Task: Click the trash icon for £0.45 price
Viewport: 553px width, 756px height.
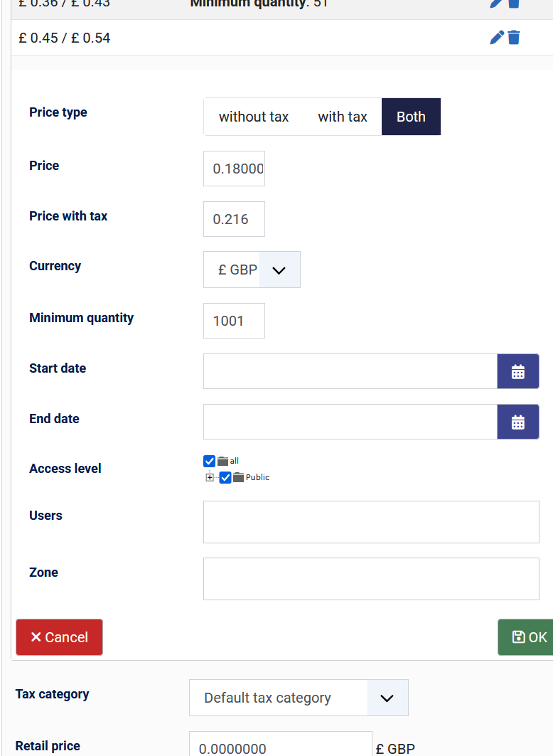Action: (x=514, y=38)
